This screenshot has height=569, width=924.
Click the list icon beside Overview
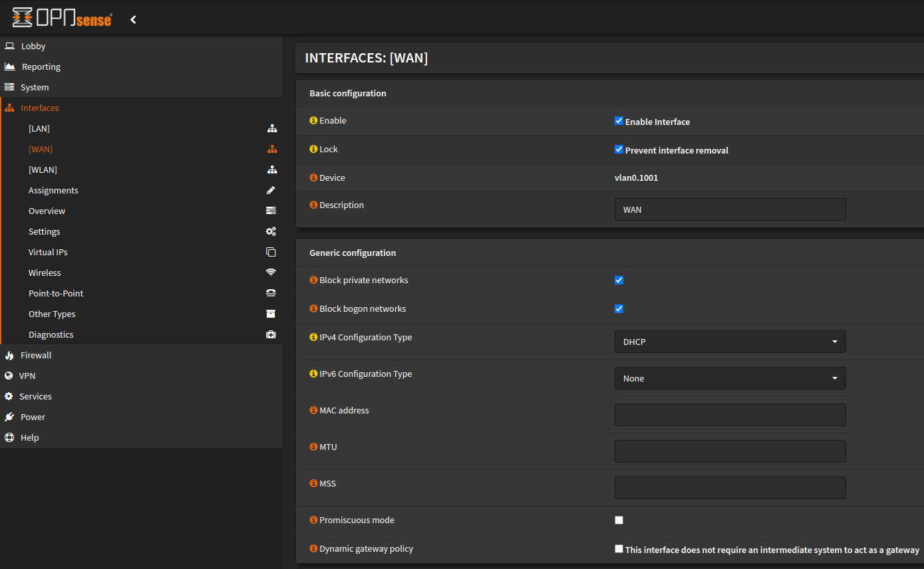click(271, 211)
